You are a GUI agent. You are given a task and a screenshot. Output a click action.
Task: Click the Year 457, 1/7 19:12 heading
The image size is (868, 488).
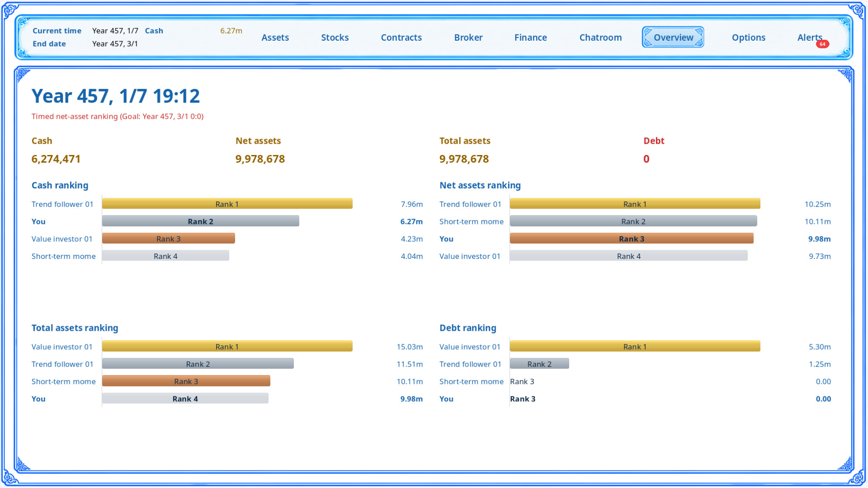click(x=116, y=96)
